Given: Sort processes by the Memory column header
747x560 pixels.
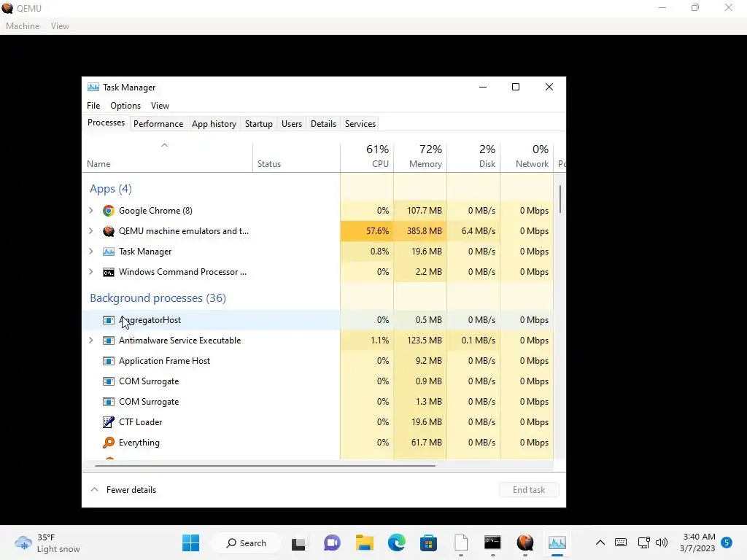Looking at the screenshot, I should click(x=420, y=157).
